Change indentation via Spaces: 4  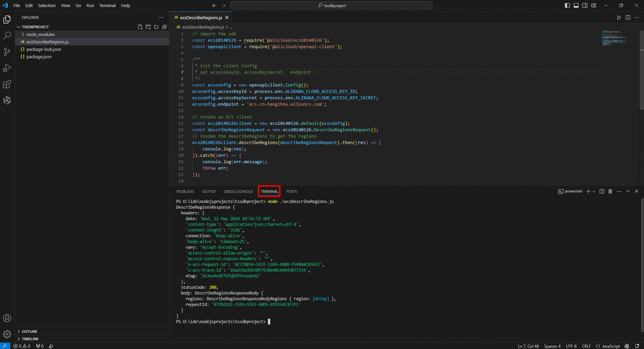pos(552,346)
